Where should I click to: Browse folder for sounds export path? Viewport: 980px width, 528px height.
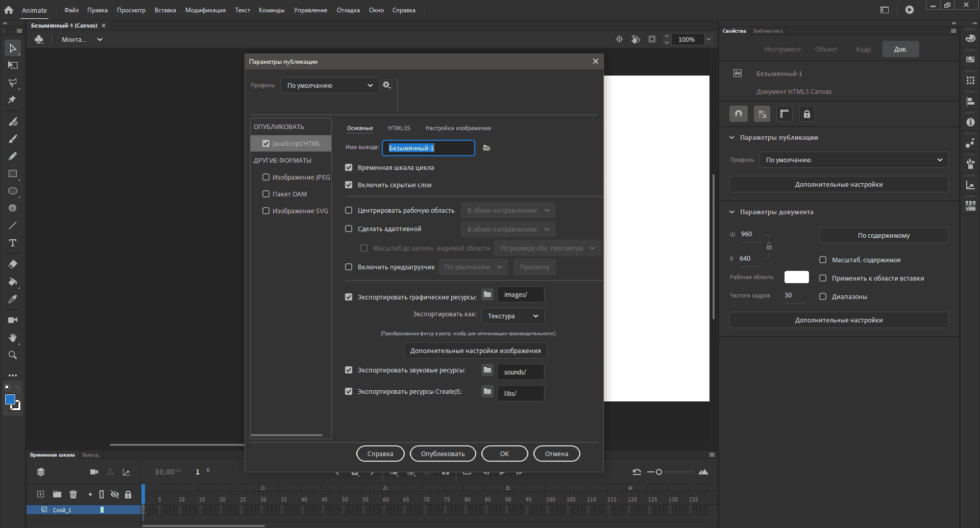(x=487, y=370)
